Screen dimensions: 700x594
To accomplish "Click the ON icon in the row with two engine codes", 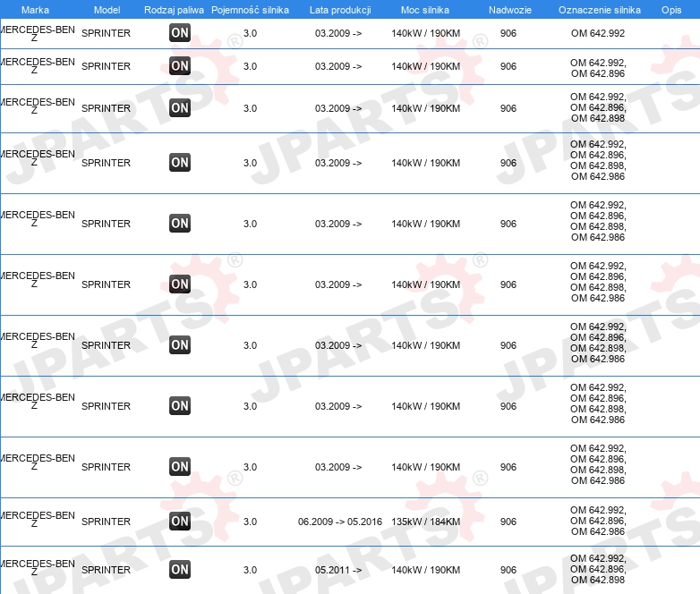I will (180, 66).
